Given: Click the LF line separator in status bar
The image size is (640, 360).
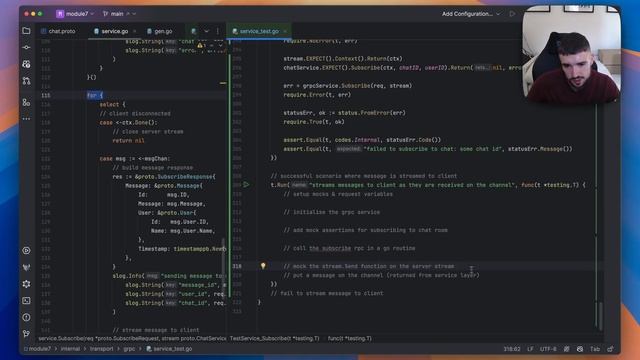Looking at the screenshot, I should pos(530,349).
